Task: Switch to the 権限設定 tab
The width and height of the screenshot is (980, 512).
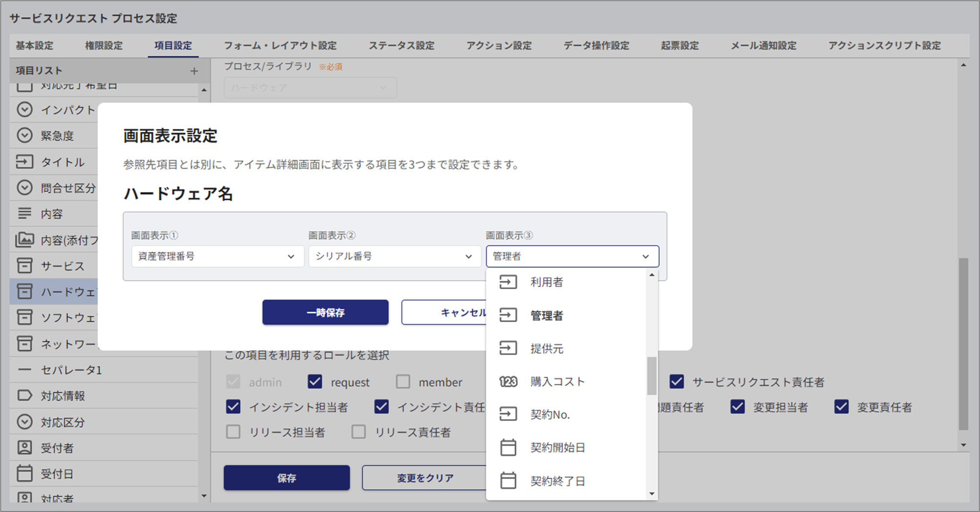Action: click(104, 46)
